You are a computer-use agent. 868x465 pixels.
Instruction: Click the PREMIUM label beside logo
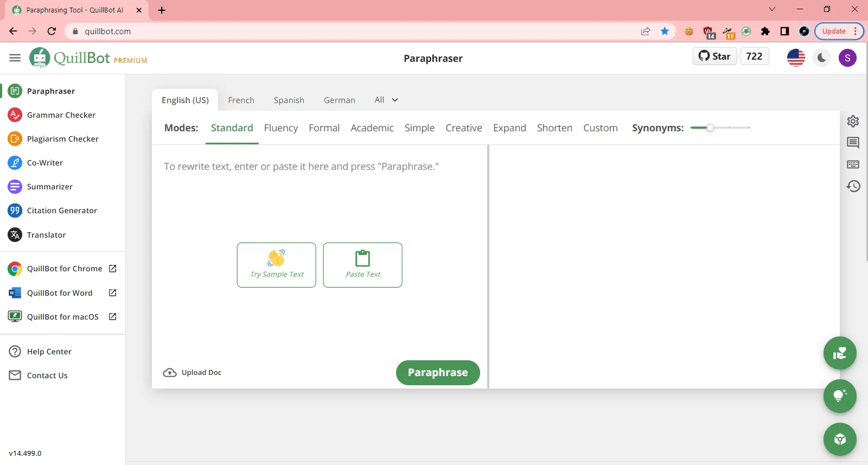131,61
